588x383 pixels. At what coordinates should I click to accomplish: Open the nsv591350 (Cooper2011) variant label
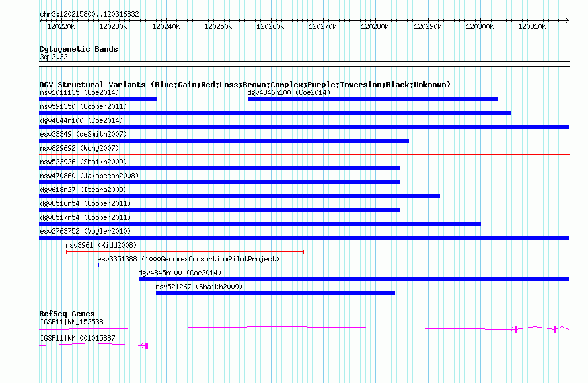83,106
